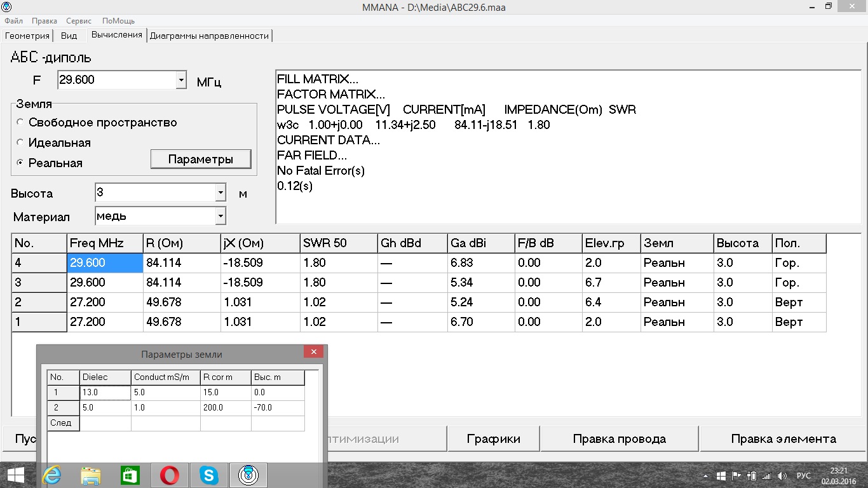868x488 pixels.
Task: Click the No Fatal Error(s) output line
Action: pyautogui.click(x=321, y=171)
